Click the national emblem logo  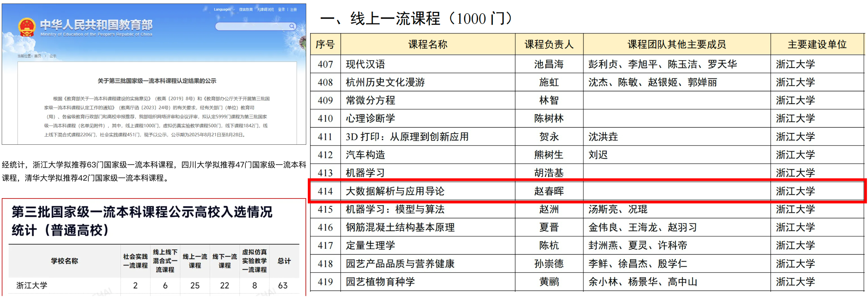(x=27, y=27)
